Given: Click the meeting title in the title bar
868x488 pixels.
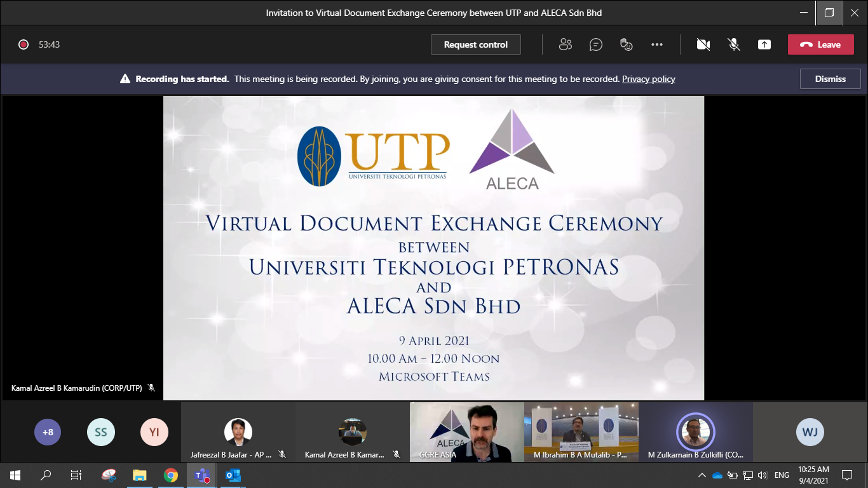Looking at the screenshot, I should 434,13.
